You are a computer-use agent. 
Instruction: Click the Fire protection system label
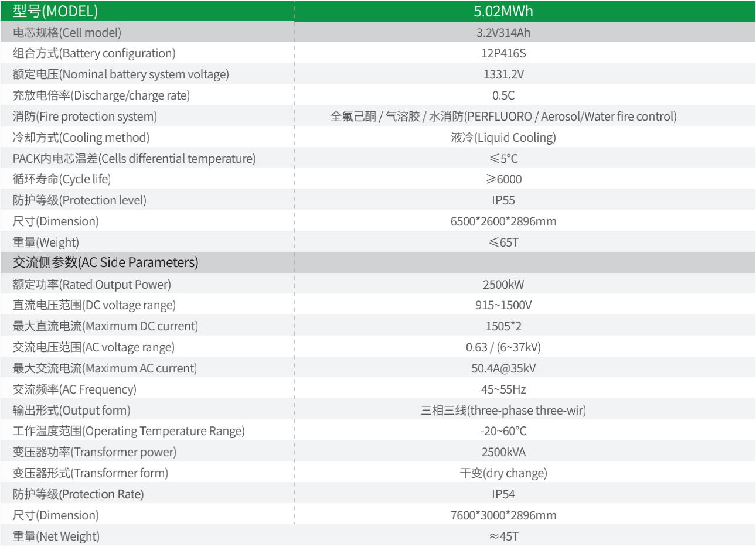click(x=85, y=117)
